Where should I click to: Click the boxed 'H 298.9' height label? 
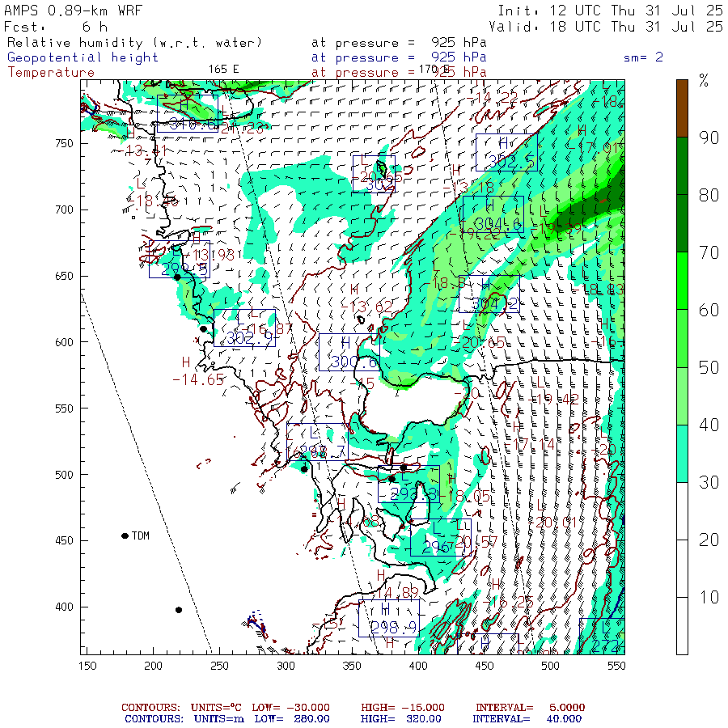click(x=389, y=618)
